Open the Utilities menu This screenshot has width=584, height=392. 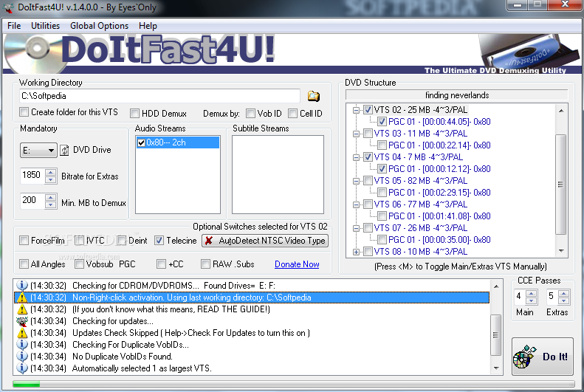coord(46,26)
